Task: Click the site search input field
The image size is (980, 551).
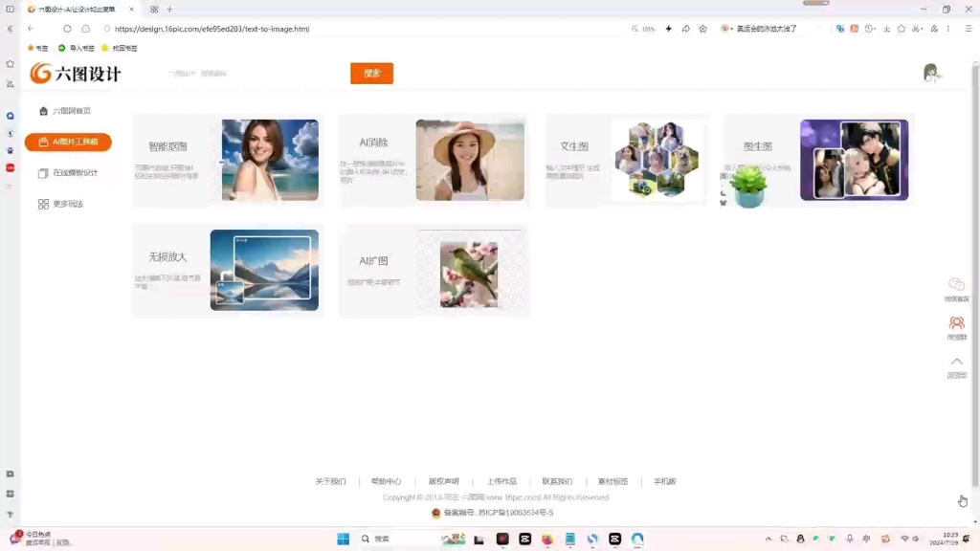Action: click(253, 73)
